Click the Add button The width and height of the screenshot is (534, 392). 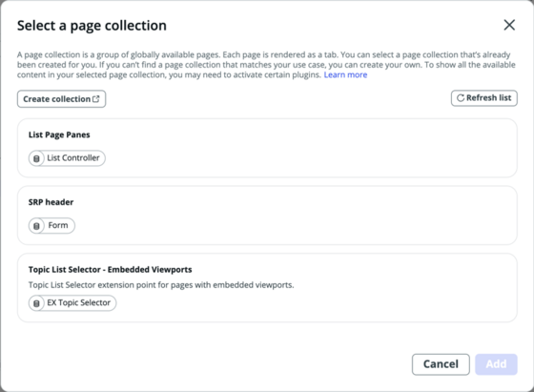click(496, 364)
